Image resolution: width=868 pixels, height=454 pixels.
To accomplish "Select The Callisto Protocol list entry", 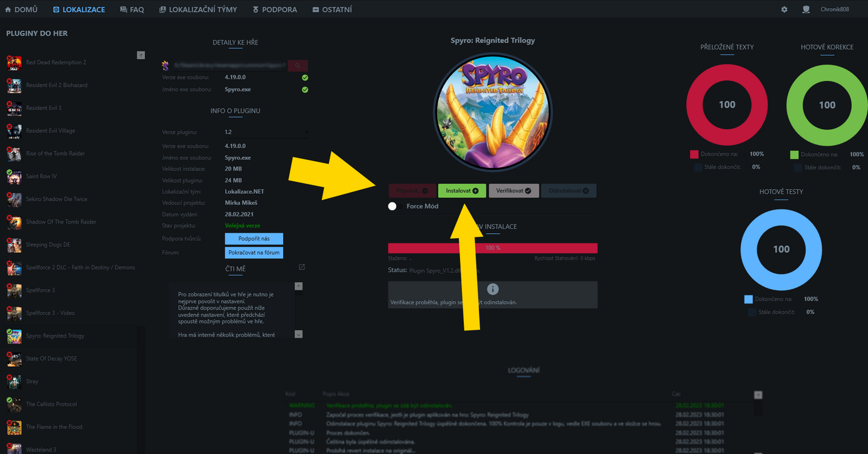I will pyautogui.click(x=53, y=404).
